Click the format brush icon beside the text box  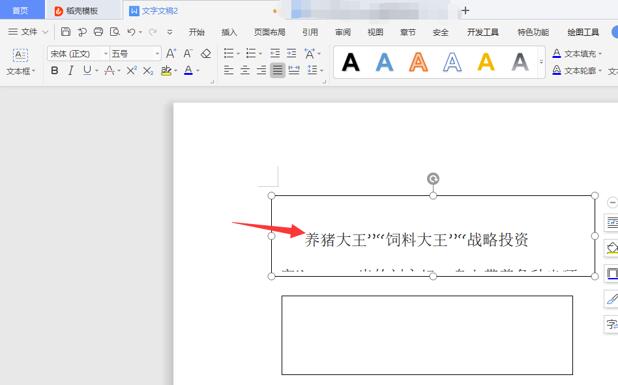point(612,299)
